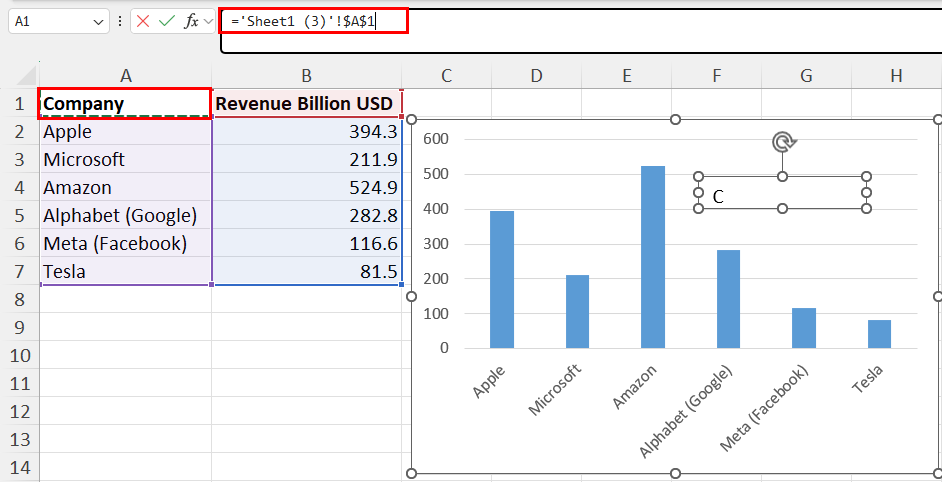Select column G header
The image size is (942, 482).
[806, 76]
